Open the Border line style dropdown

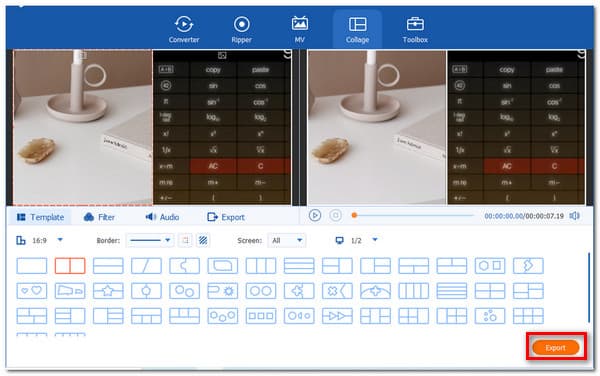click(x=150, y=240)
